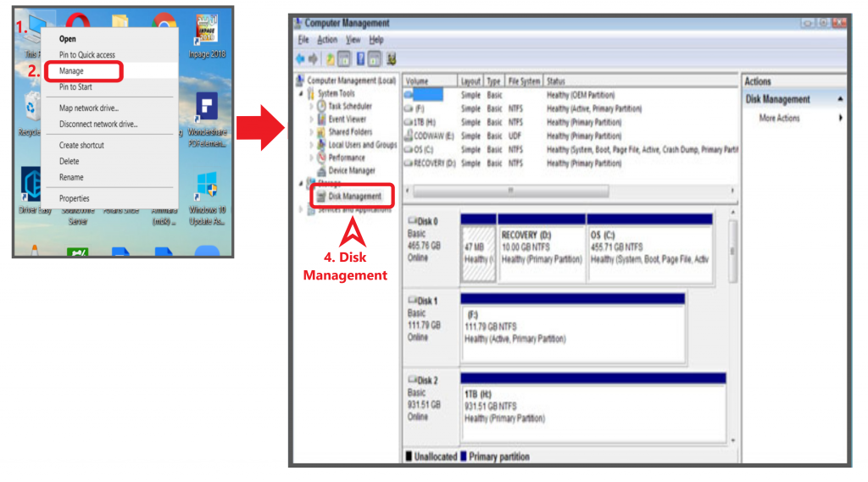Image resolution: width=868 pixels, height=482 pixels.
Task: Click the Computer Management (Local) root icon
Action: tap(299, 80)
